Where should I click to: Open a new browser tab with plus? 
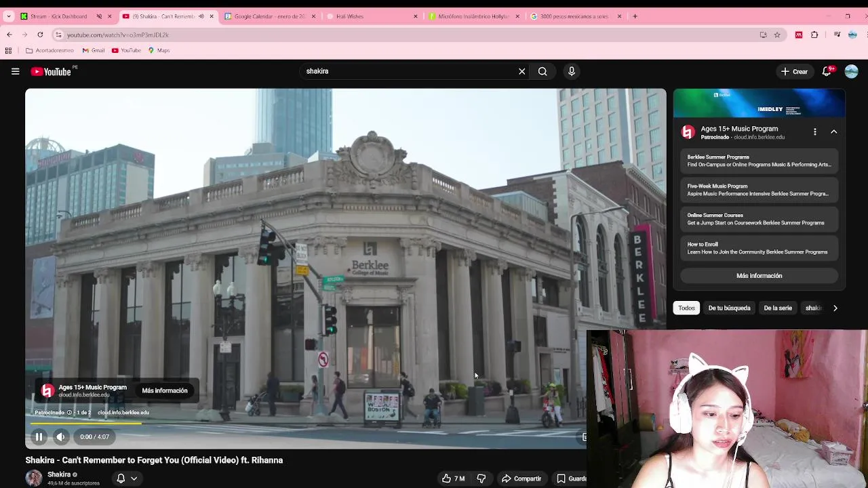point(635,16)
